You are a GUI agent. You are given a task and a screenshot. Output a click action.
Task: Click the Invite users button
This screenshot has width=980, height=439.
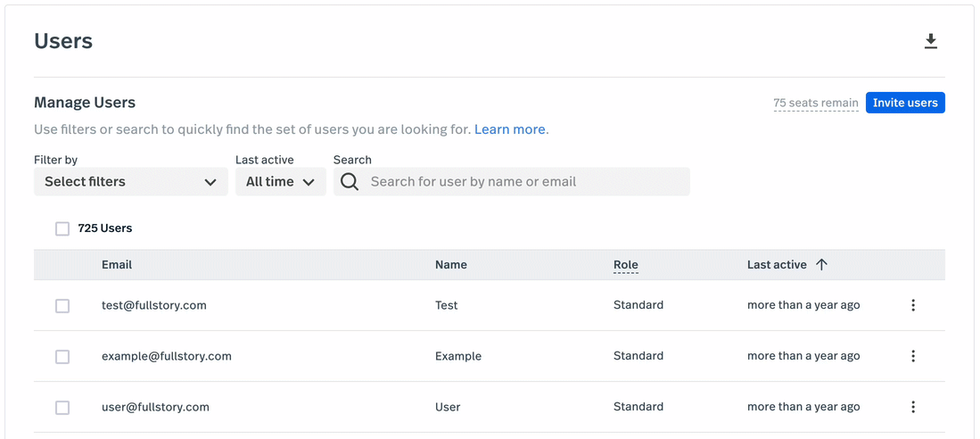[x=905, y=103]
